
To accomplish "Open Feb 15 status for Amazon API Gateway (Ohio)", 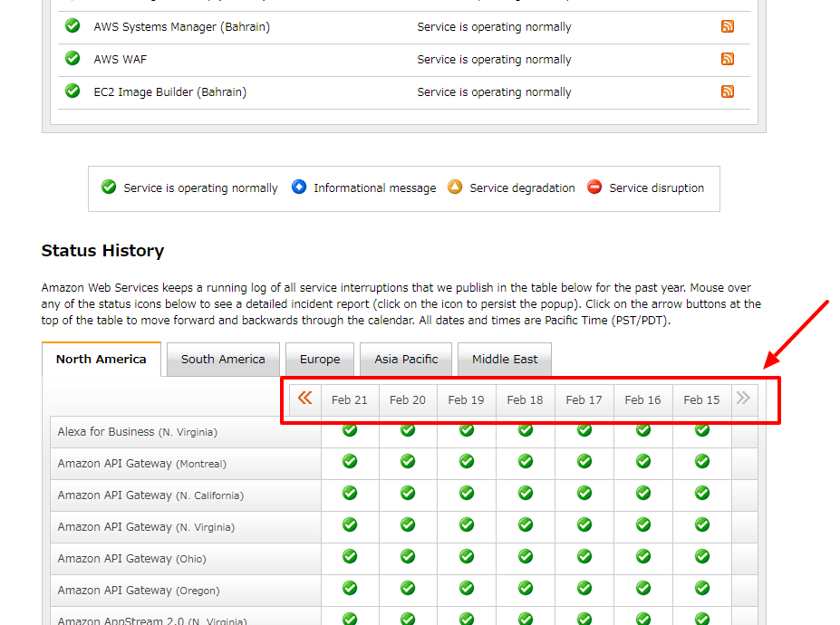I will 702,556.
